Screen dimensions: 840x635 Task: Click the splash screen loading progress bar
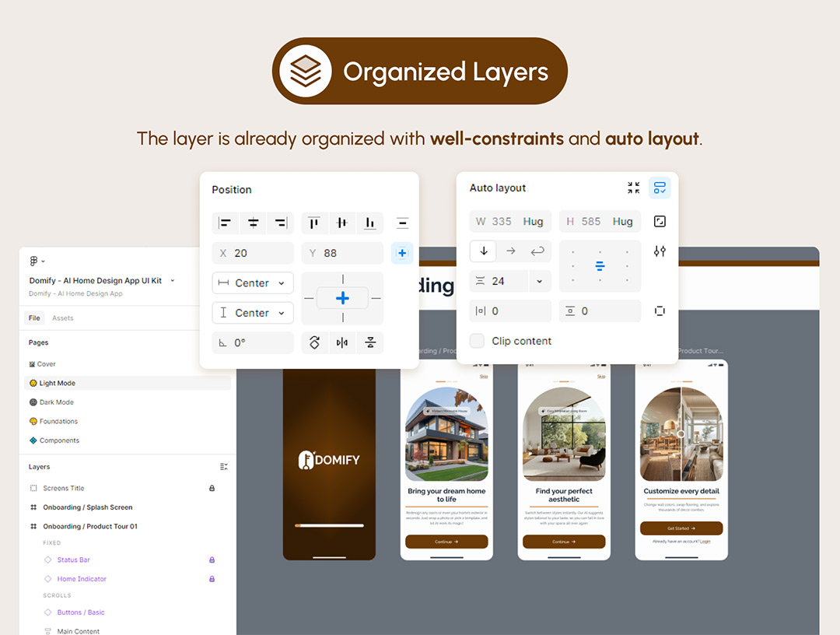329,525
